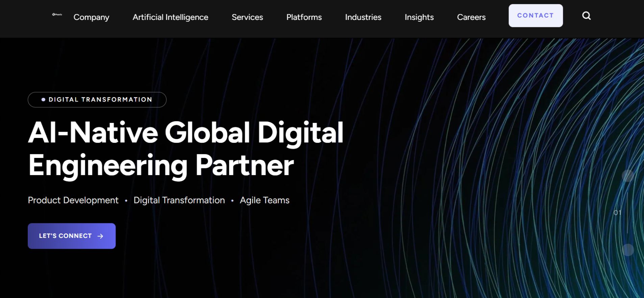Image resolution: width=644 pixels, height=298 pixels.
Task: Click the 'Product Development' text
Action: pos(73,200)
